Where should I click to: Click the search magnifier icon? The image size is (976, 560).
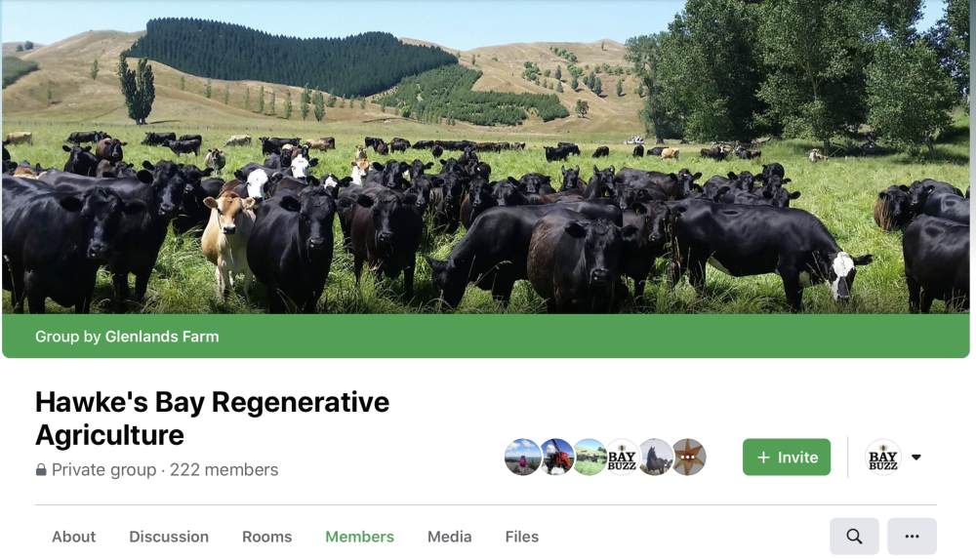pyautogui.click(x=854, y=537)
